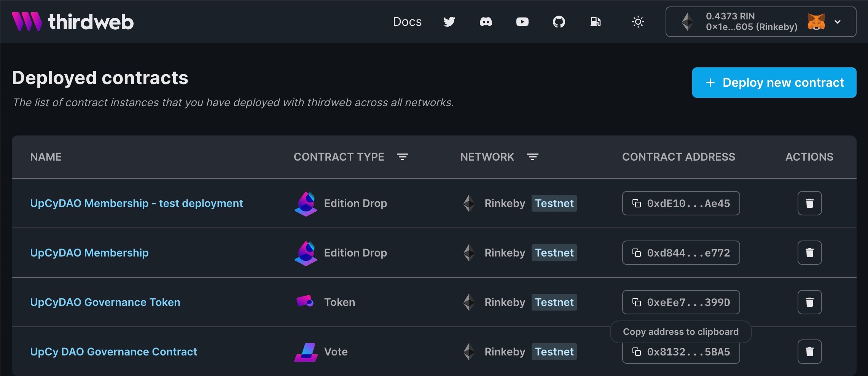The height and width of the screenshot is (376, 868).
Task: Delete the UpCyDAO Governance Token contract
Action: (809, 302)
